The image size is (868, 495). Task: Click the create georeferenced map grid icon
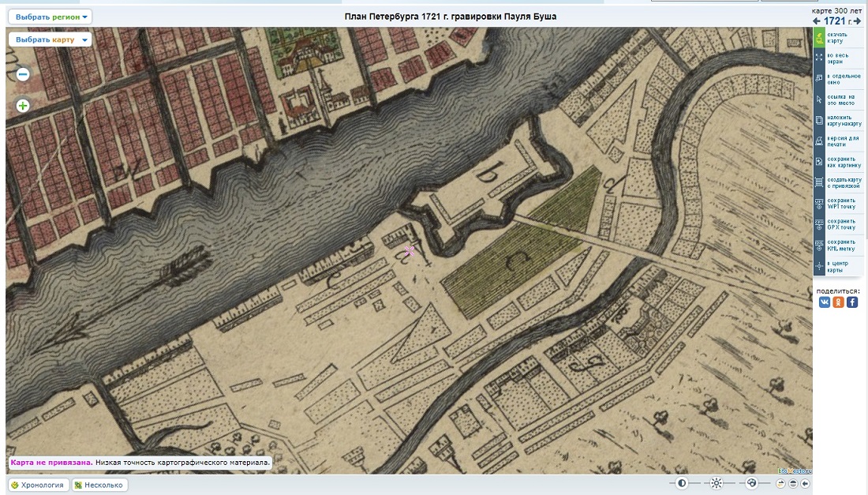click(819, 182)
